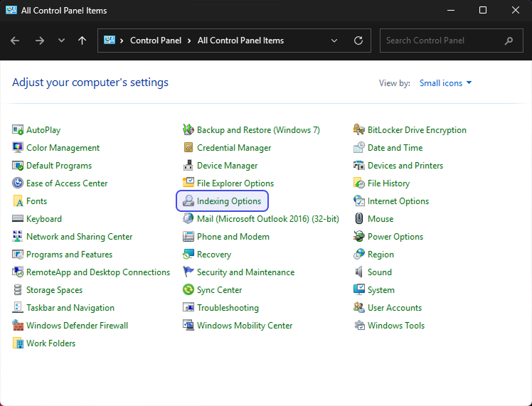Go back using the back arrow
The image size is (532, 406).
pyautogui.click(x=15, y=41)
